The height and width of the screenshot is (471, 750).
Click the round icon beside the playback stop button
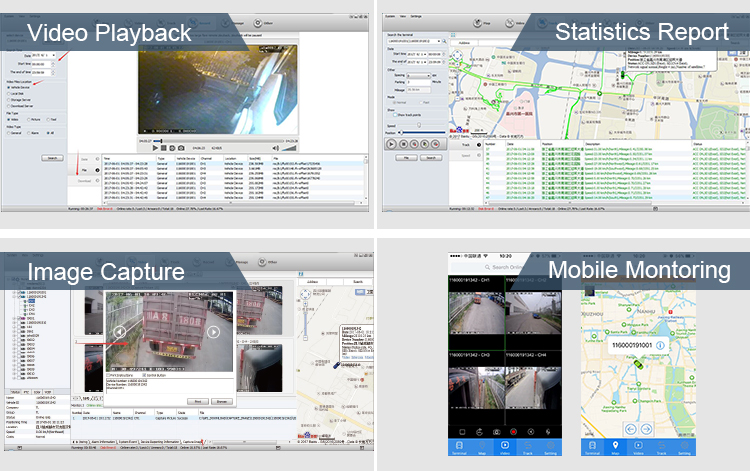pyautogui.click(x=172, y=148)
